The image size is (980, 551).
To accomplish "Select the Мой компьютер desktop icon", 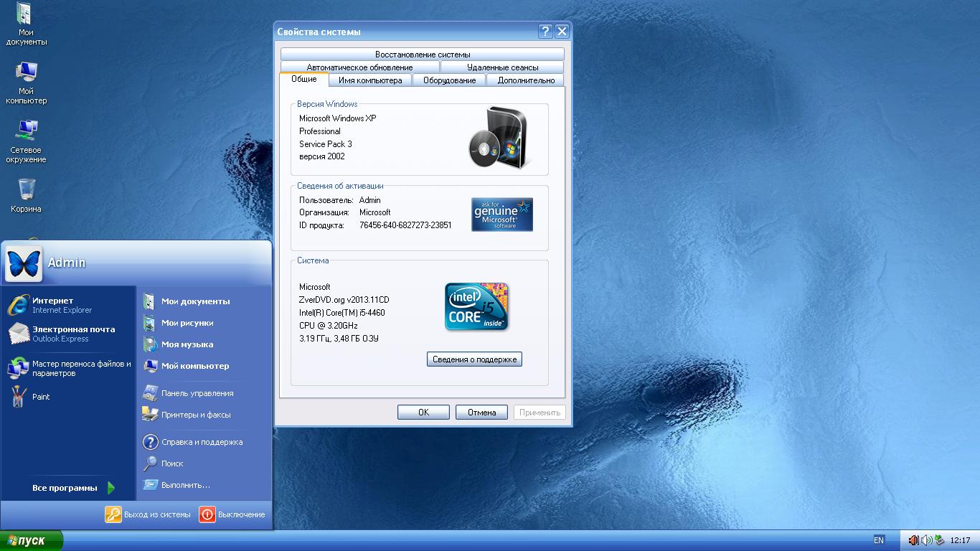I will point(26,83).
